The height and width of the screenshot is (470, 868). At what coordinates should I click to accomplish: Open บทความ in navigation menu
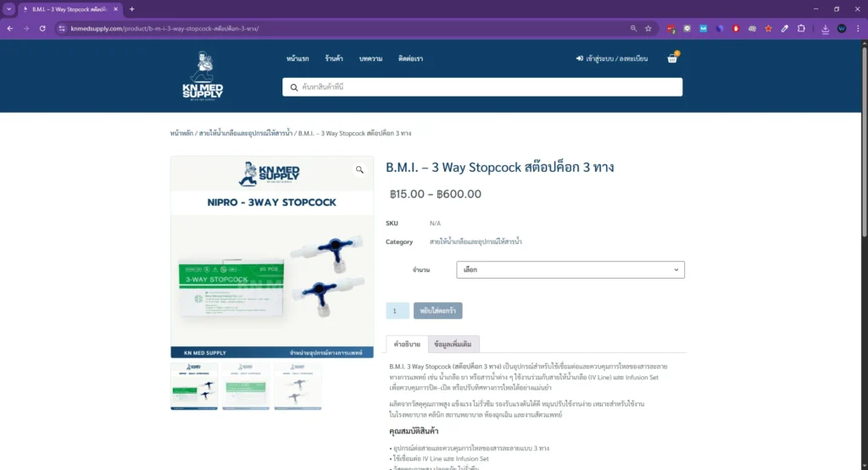tap(370, 58)
